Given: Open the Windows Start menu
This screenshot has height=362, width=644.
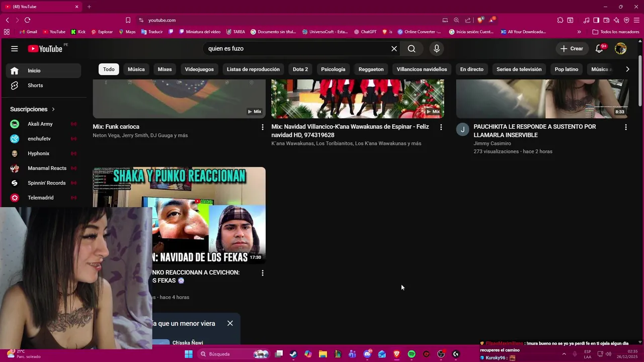Looking at the screenshot, I should click(189, 354).
